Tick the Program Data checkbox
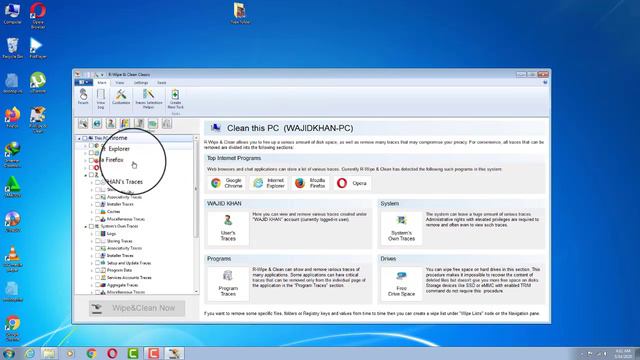The height and width of the screenshot is (360, 640). 98,270
